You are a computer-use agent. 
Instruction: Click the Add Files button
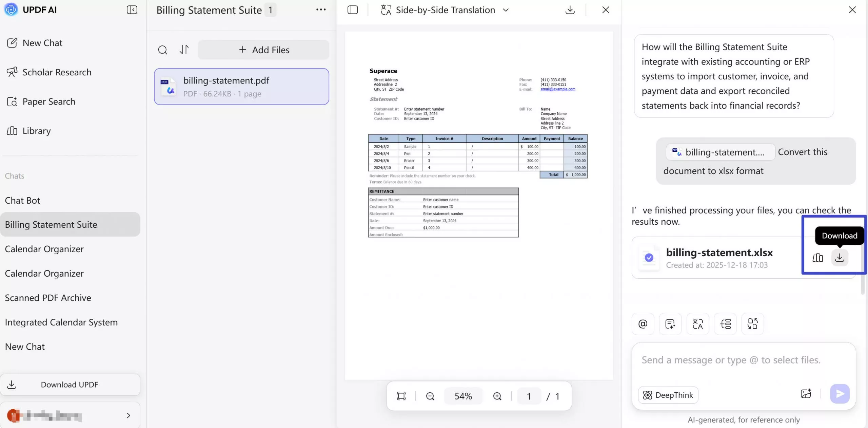(263, 50)
